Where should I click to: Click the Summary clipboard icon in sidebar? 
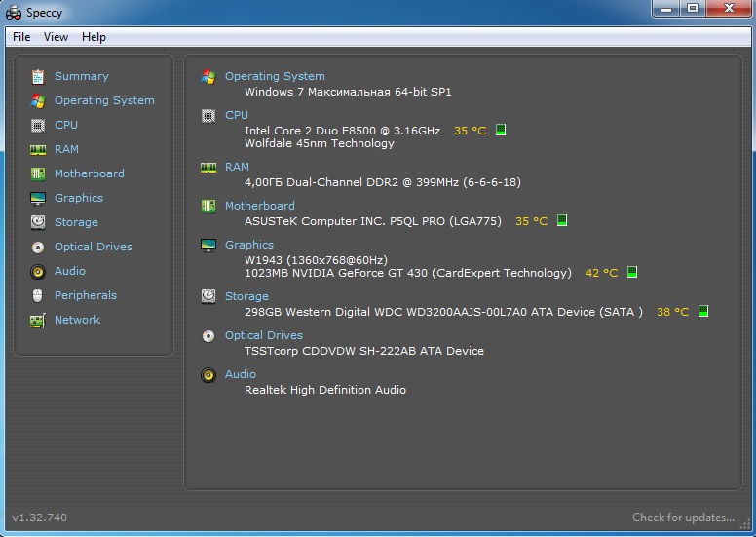tap(38, 76)
